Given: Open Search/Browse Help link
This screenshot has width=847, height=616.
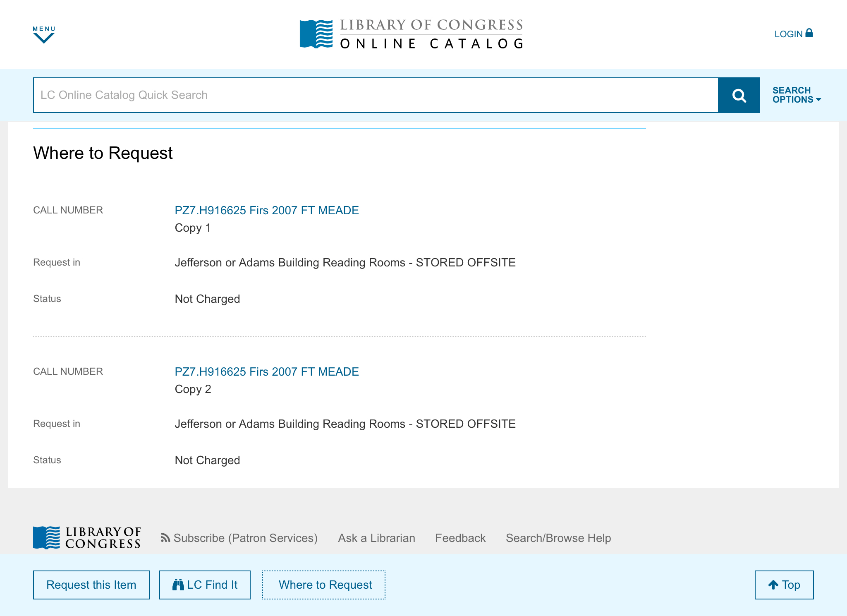Looking at the screenshot, I should [x=558, y=538].
